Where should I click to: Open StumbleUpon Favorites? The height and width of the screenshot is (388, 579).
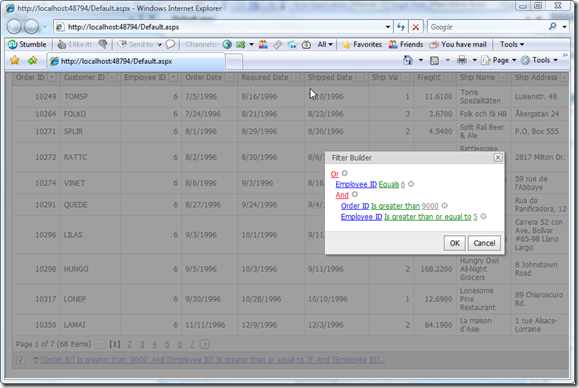point(362,45)
